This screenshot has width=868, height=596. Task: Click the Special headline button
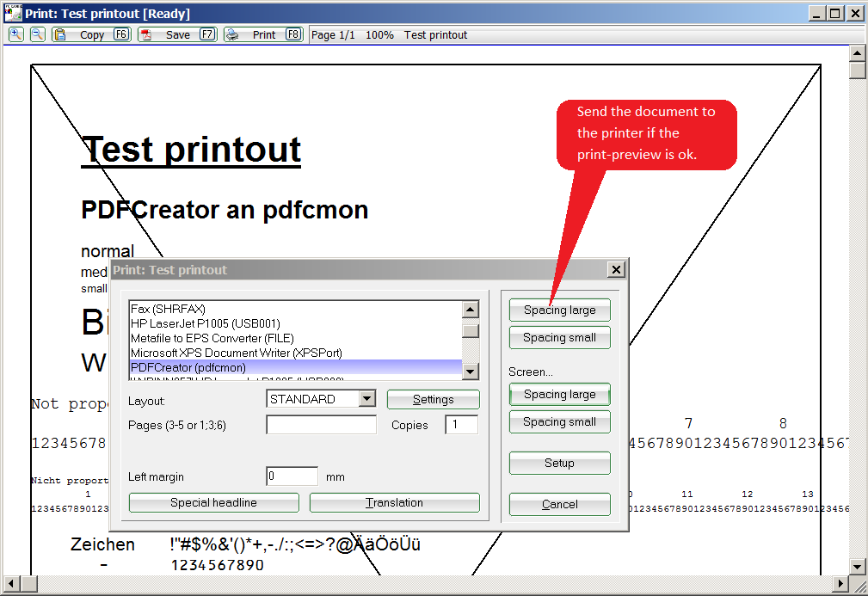click(213, 503)
